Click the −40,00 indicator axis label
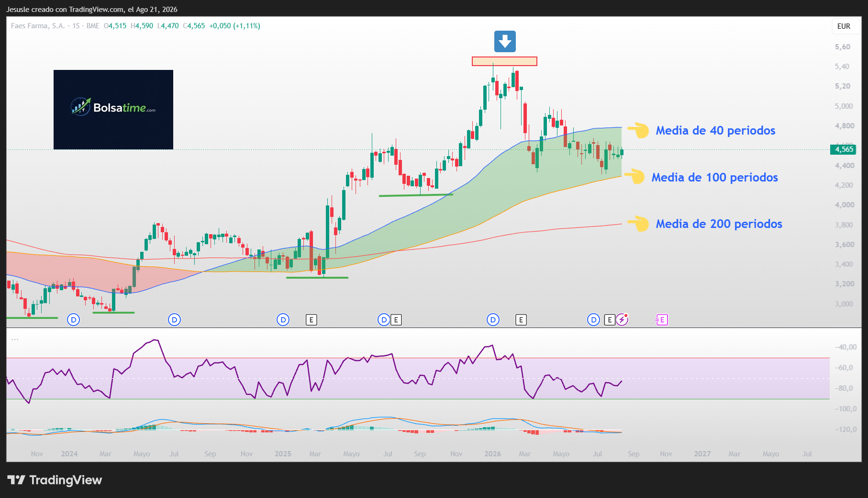 pyautogui.click(x=846, y=347)
